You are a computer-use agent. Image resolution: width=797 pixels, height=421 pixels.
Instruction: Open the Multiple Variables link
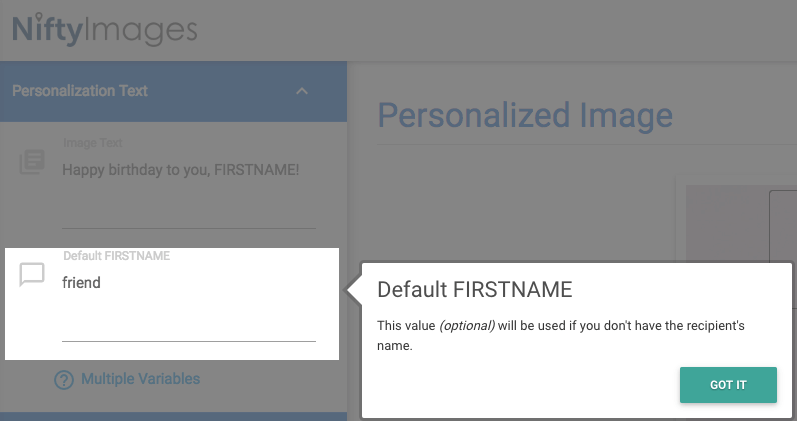pyautogui.click(x=140, y=379)
